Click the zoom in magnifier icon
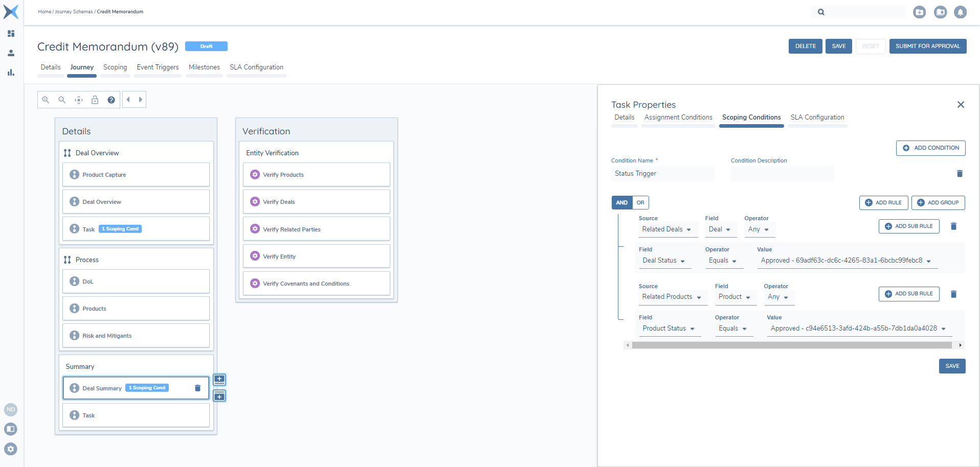The height and width of the screenshot is (467, 980). pyautogui.click(x=46, y=100)
